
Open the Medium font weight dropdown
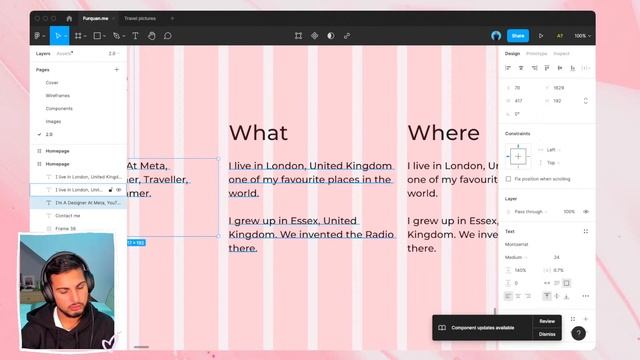pos(516,257)
